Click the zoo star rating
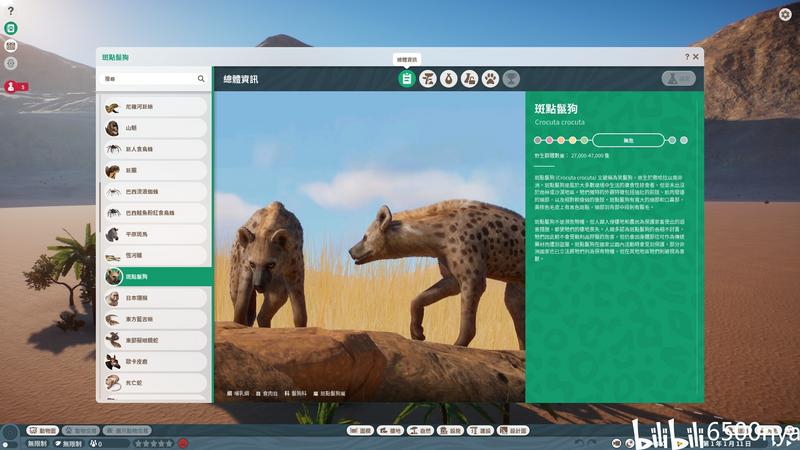The width and height of the screenshot is (800, 450). (x=154, y=444)
